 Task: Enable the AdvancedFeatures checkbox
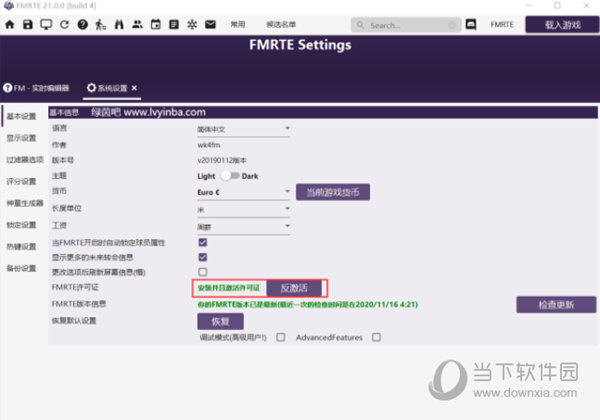[x=377, y=337]
